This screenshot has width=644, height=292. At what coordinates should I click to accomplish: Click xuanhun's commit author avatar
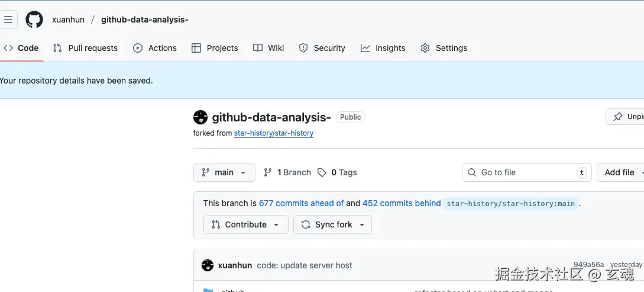coord(207,265)
